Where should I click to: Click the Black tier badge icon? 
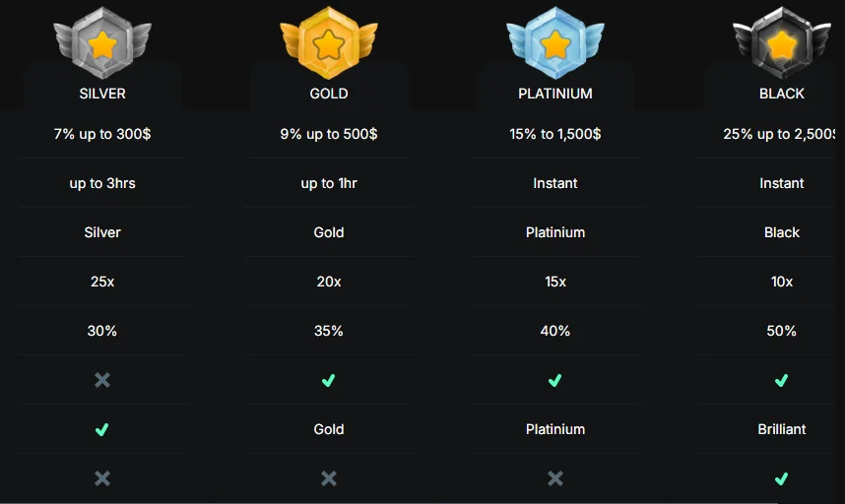tap(782, 40)
